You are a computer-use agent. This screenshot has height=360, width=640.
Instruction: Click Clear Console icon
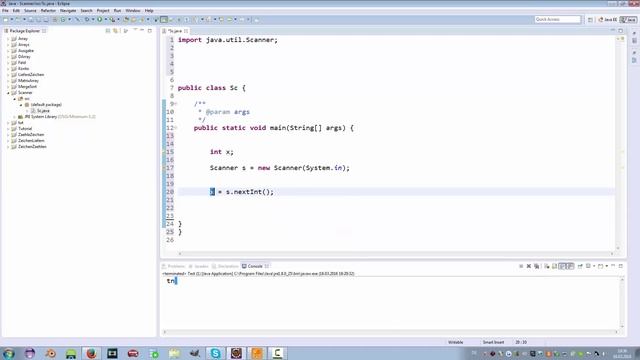[547, 266]
